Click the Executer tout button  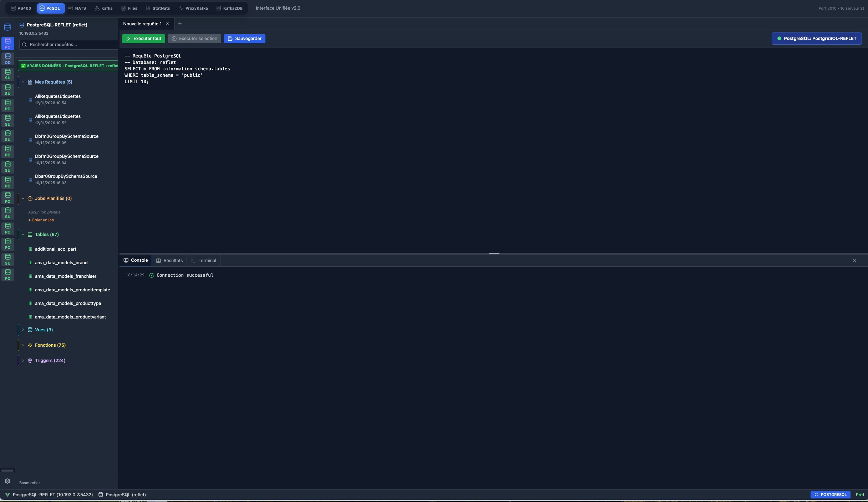point(143,39)
